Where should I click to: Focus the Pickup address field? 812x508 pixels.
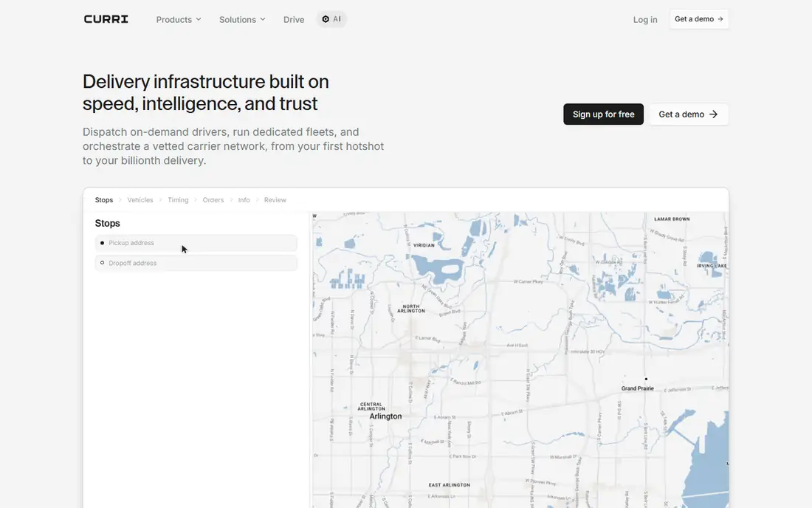pyautogui.click(x=196, y=243)
